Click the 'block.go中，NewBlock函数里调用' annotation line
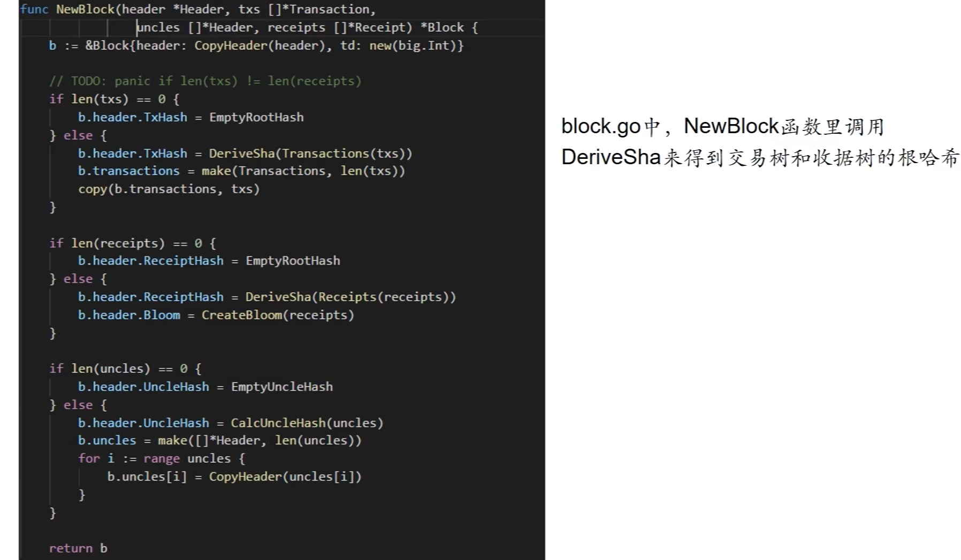The height and width of the screenshot is (560, 961). pos(723,127)
